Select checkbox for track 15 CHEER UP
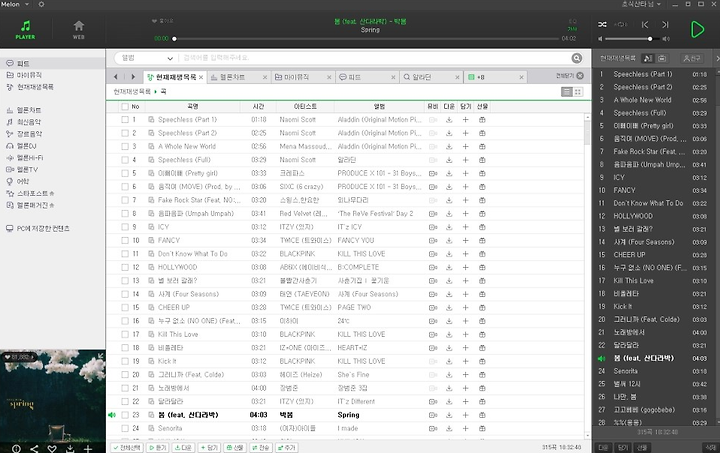This screenshot has width=720, height=453. click(x=125, y=308)
